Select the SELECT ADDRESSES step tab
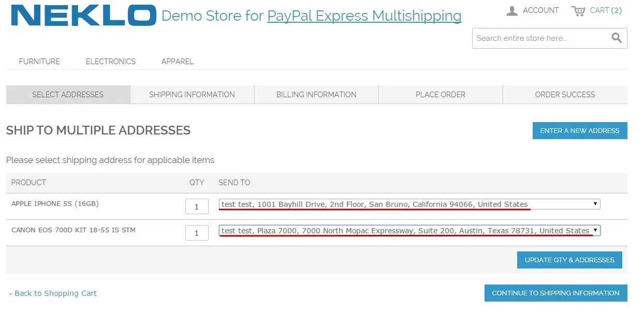 (x=68, y=95)
